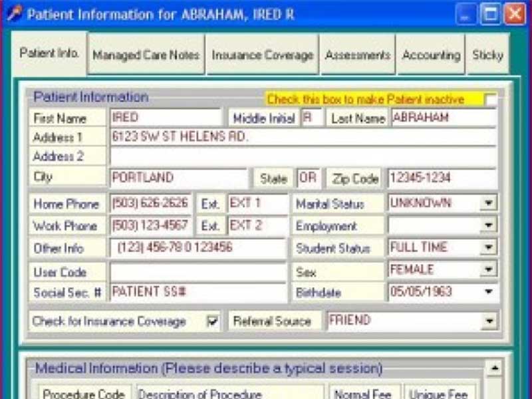Click the Work Phone extension field EXT 2
Image resolution: width=532 pixels, height=399 pixels.
(258, 225)
